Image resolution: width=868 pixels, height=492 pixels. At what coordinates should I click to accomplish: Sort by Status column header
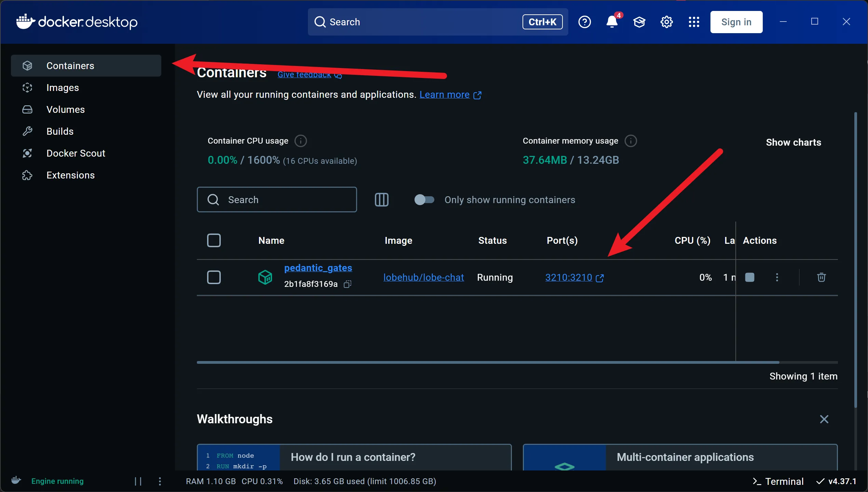492,240
